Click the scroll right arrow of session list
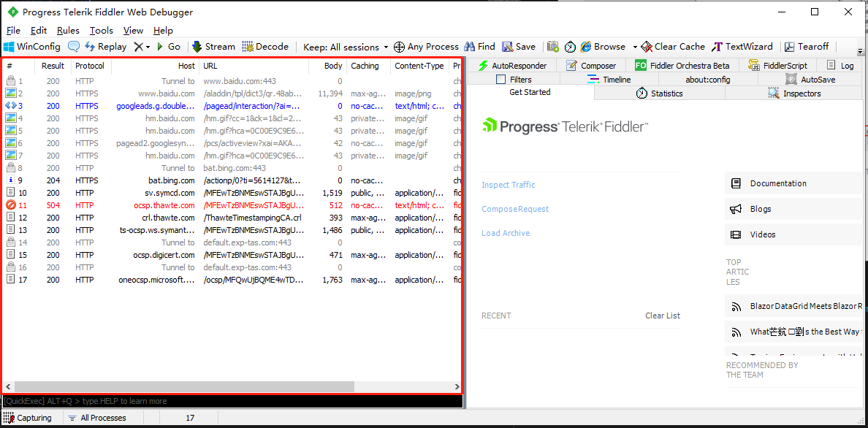Screen dimensions: 868x428 (457, 386)
